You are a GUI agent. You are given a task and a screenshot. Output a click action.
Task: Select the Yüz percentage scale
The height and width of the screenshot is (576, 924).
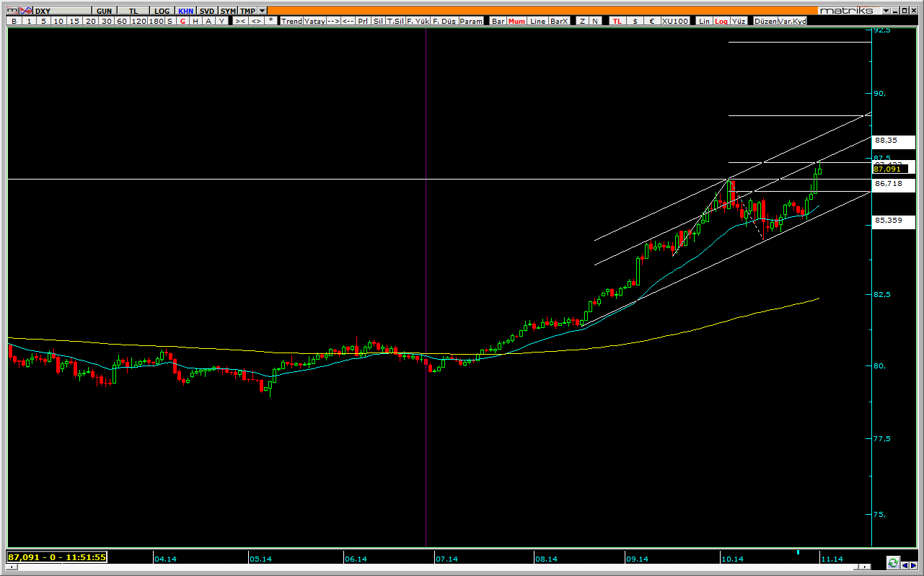click(738, 21)
